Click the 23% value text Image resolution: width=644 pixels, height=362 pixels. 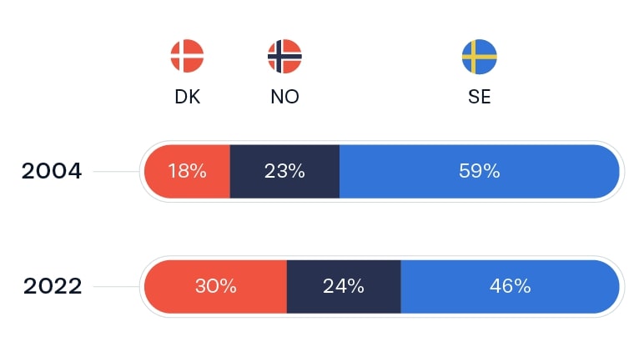coord(284,172)
